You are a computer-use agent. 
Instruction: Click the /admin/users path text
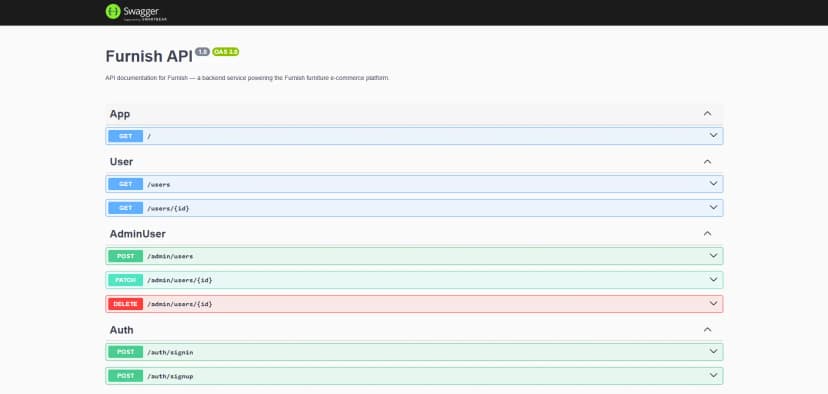pyautogui.click(x=170, y=257)
